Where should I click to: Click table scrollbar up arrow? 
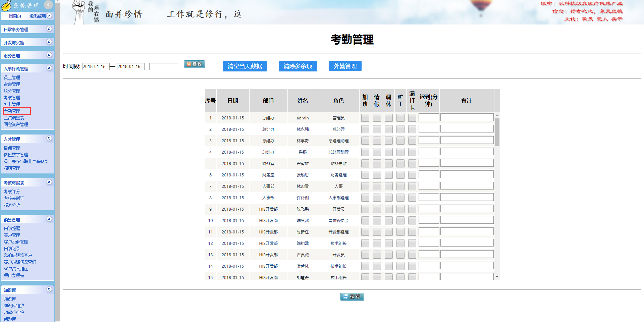tap(497, 115)
